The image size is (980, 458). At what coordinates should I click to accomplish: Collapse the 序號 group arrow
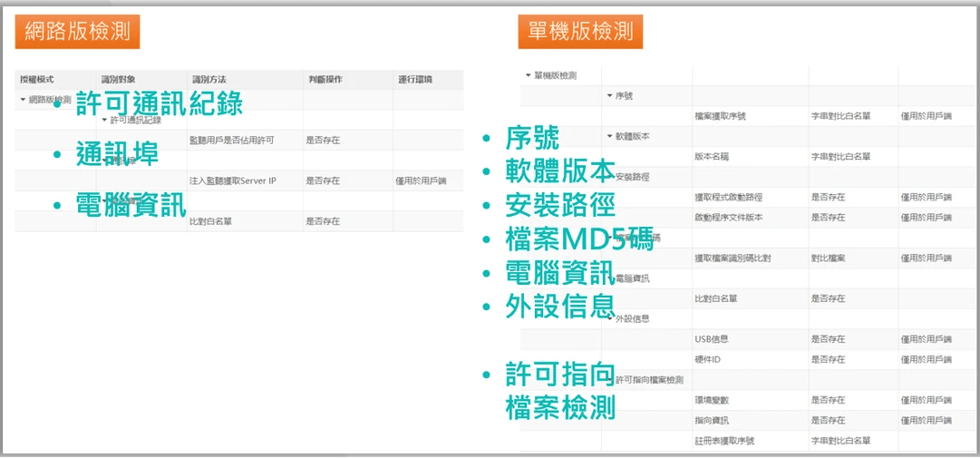pyautogui.click(x=609, y=95)
